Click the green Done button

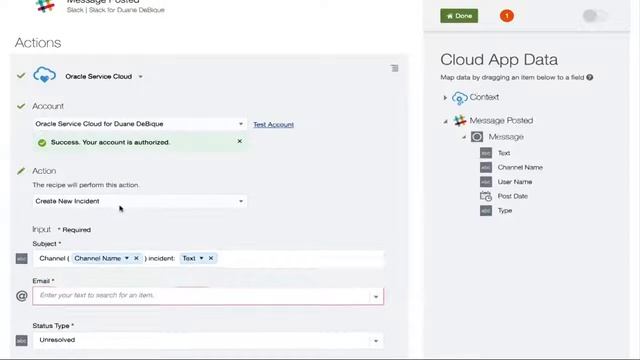(459, 16)
